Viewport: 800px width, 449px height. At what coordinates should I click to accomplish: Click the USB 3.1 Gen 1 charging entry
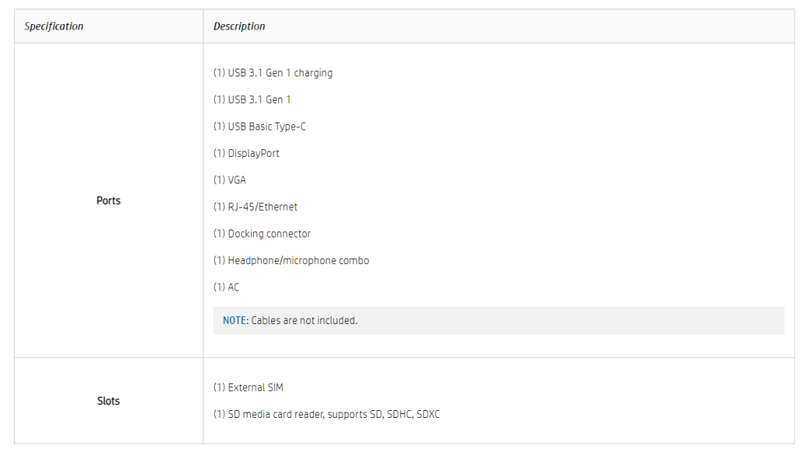click(x=273, y=73)
